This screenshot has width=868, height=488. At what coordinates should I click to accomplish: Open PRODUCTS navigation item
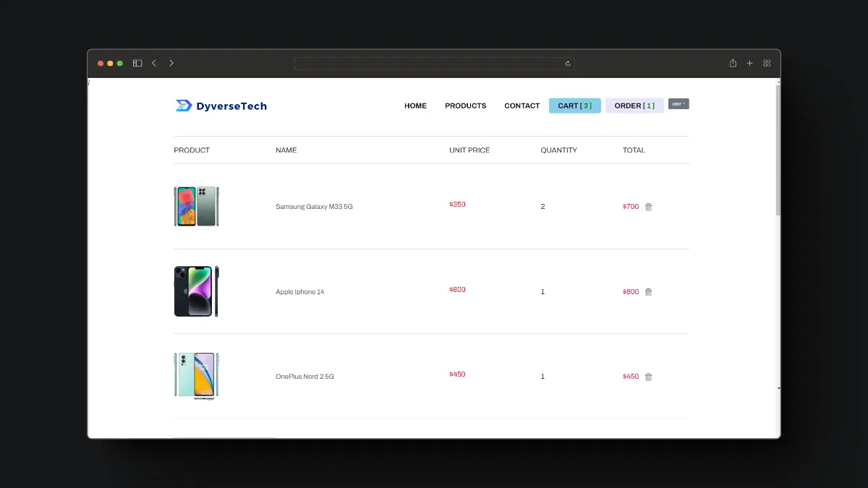tap(466, 106)
